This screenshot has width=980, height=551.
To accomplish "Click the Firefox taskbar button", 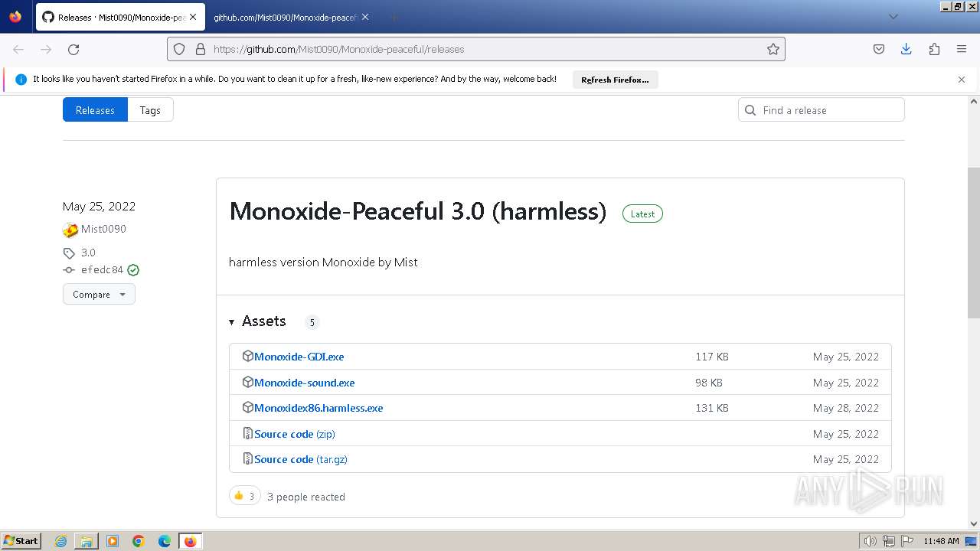I will 190,541.
